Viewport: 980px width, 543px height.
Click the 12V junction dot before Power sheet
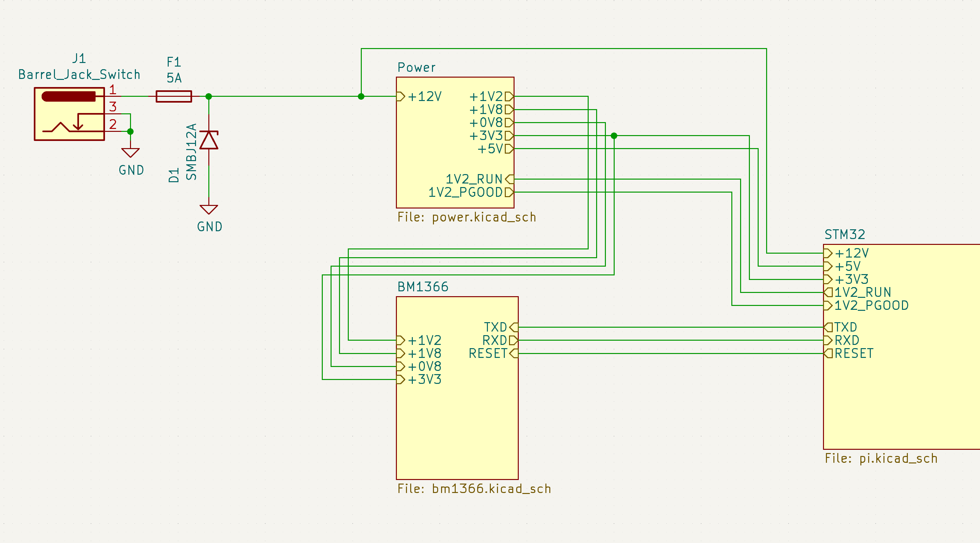(x=361, y=96)
